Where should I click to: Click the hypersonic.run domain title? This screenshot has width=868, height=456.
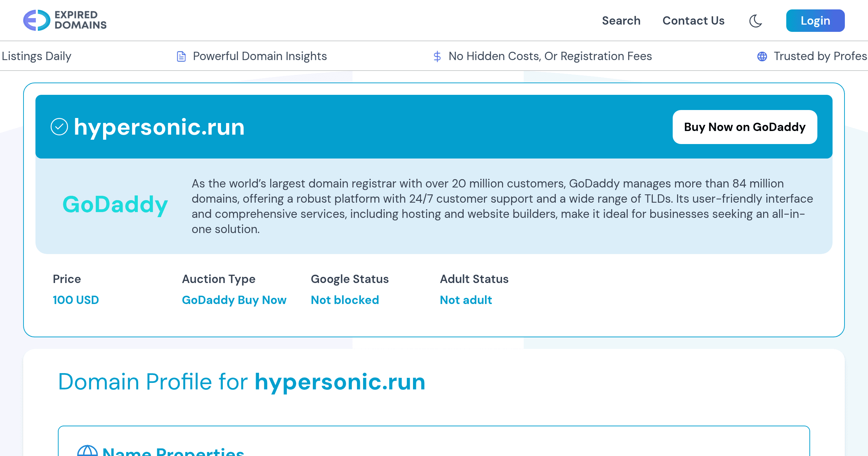coord(159,127)
